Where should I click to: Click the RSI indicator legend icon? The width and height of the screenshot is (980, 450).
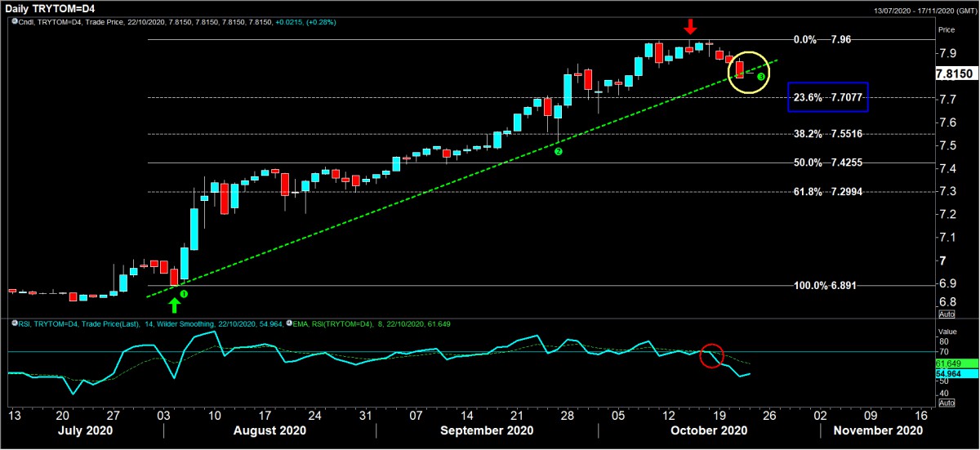[x=15, y=324]
